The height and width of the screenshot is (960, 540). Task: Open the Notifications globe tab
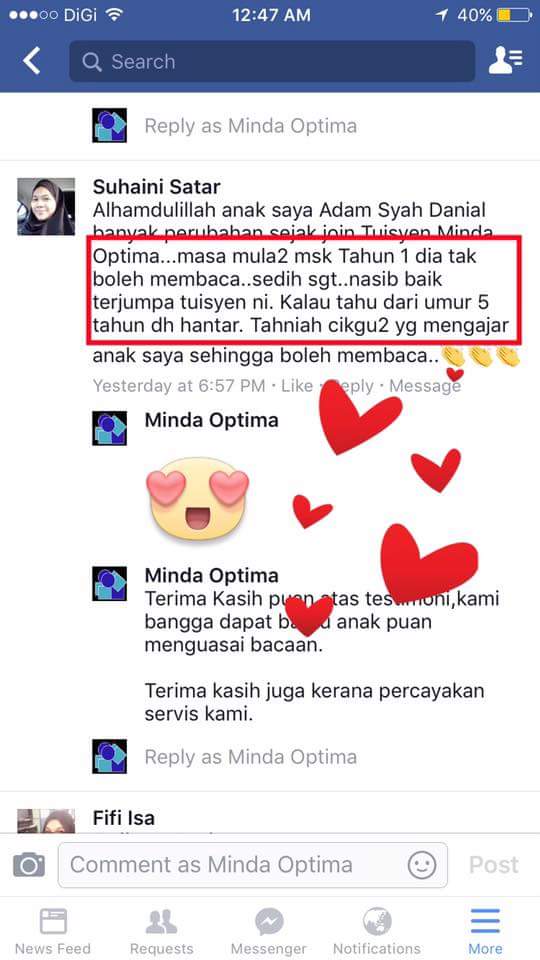pyautogui.click(x=377, y=932)
